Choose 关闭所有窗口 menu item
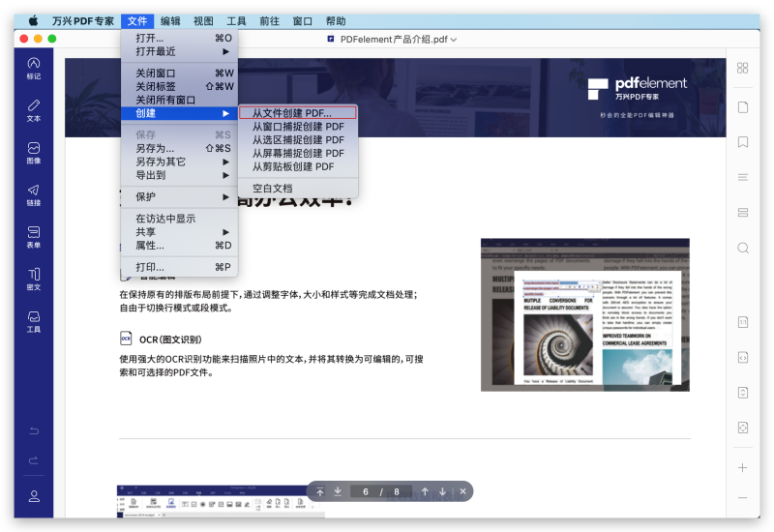This screenshot has width=774, height=532. coord(179,100)
